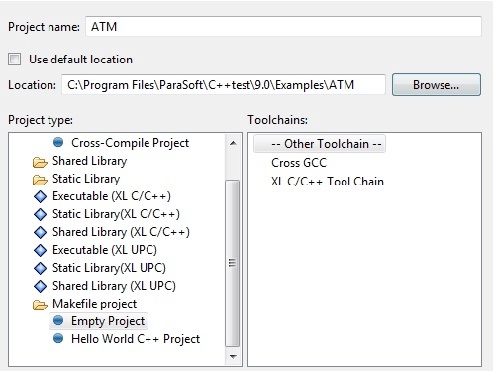Image resolution: width=493 pixels, height=371 pixels.
Task: Select Static Library(XL UPC) project type
Action: click(x=109, y=268)
